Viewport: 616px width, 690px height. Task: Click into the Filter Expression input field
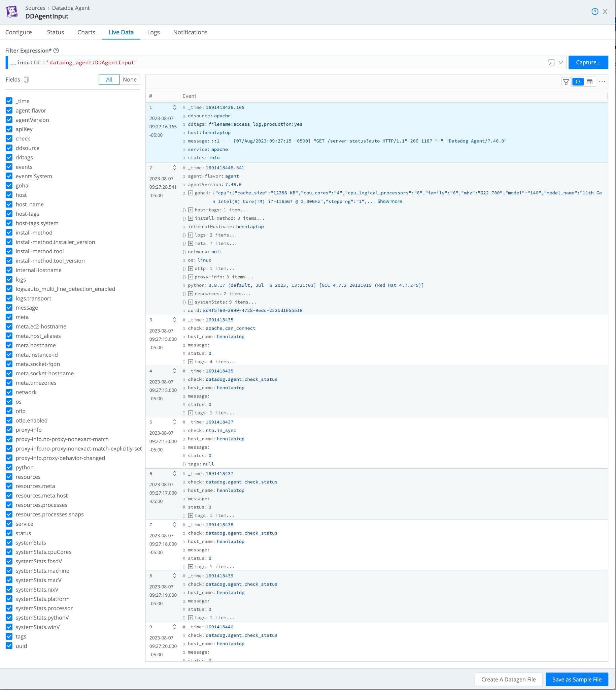[271, 62]
